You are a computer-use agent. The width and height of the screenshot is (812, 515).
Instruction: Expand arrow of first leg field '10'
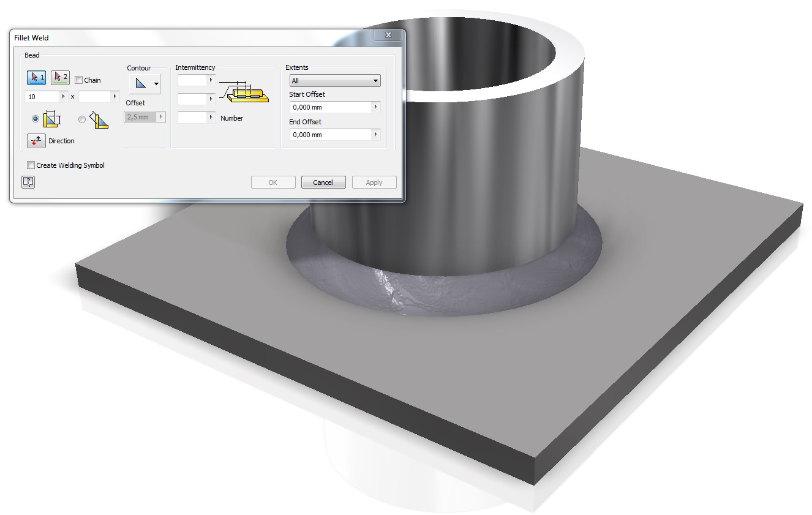pos(64,97)
